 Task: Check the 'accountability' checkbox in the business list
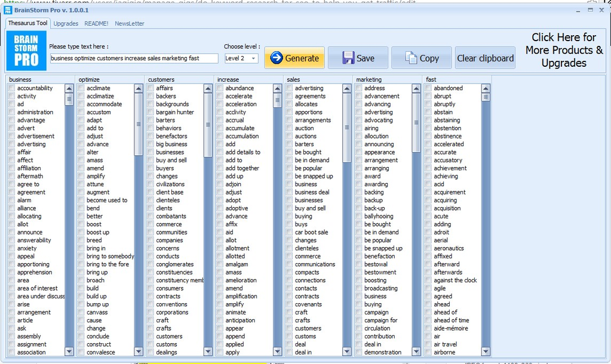12,88
